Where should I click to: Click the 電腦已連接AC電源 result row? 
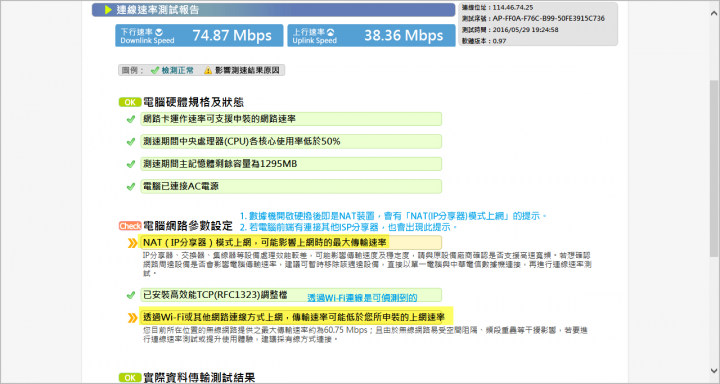(291, 186)
